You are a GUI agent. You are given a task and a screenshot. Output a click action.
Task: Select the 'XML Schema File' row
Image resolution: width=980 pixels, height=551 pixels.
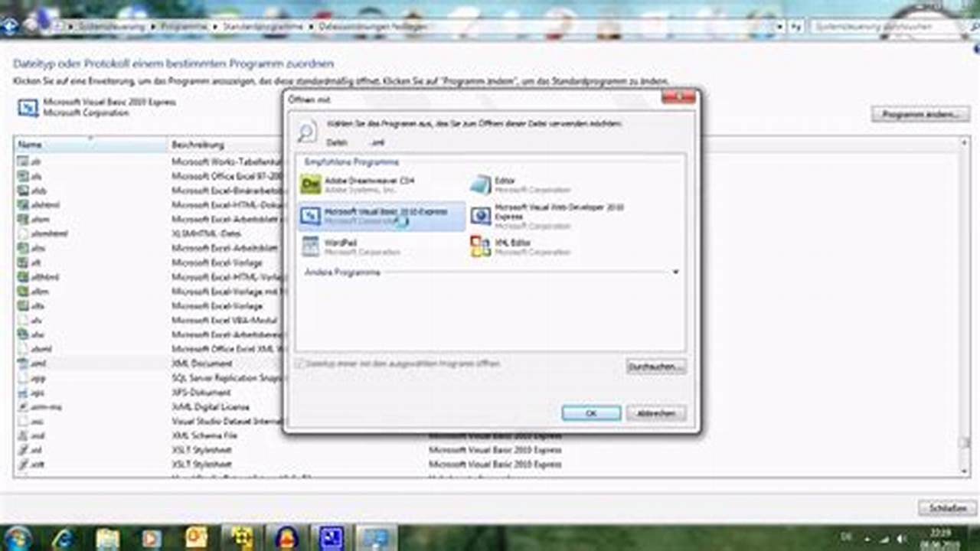(204, 435)
